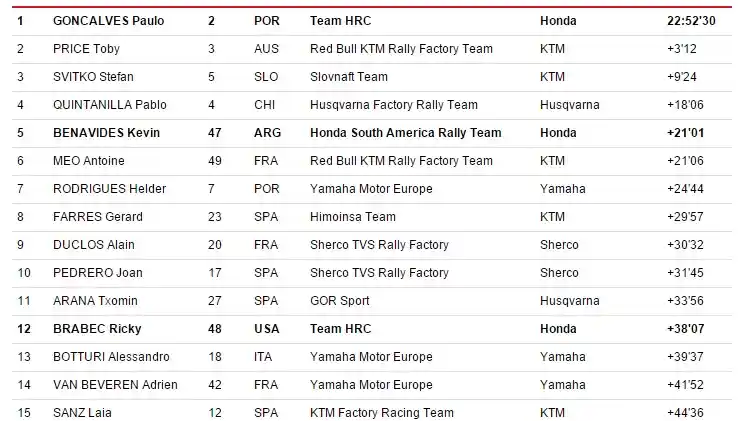Click the GOR Sport team name
Screen dimensions: 749x421
pos(340,300)
